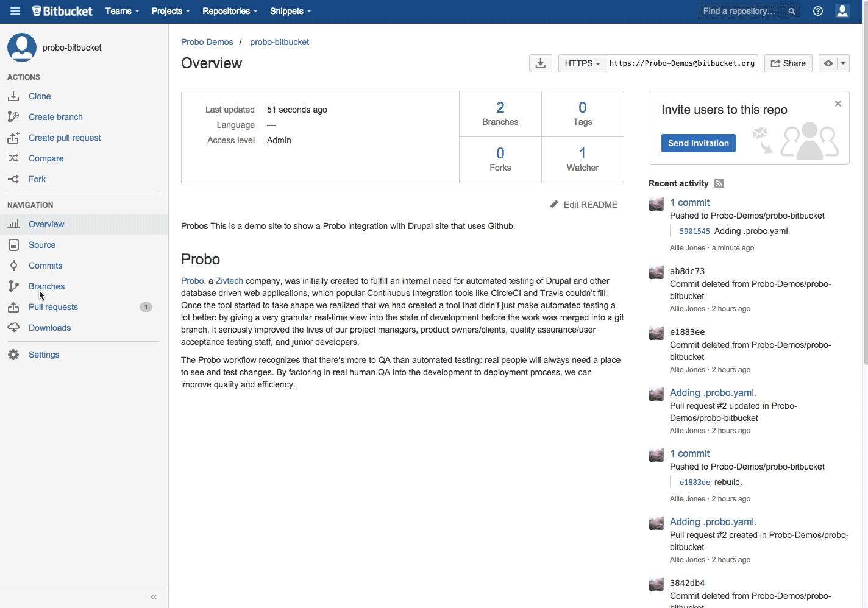This screenshot has width=868, height=608.
Task: Open the Snippets menu
Action: 290,11
